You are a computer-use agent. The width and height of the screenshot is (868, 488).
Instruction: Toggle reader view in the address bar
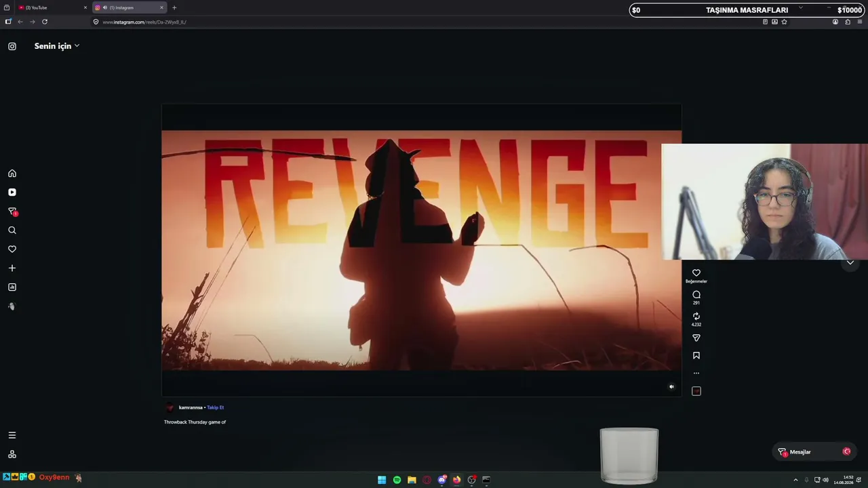(765, 22)
